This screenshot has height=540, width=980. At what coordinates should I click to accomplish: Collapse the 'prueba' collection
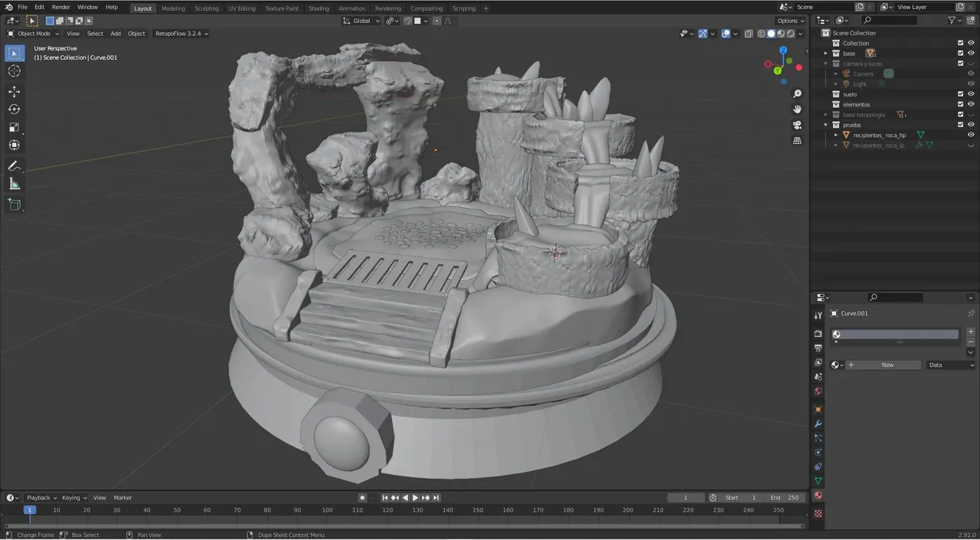click(x=826, y=125)
